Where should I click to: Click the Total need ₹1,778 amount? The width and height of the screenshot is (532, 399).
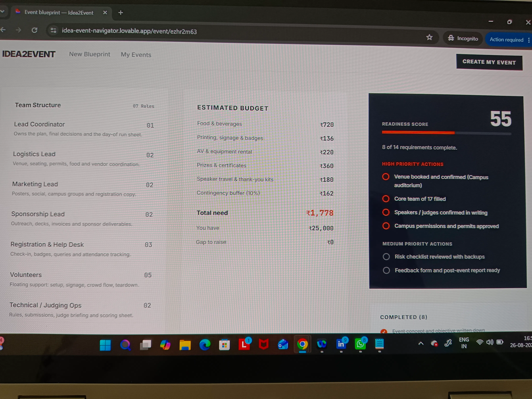[320, 213]
